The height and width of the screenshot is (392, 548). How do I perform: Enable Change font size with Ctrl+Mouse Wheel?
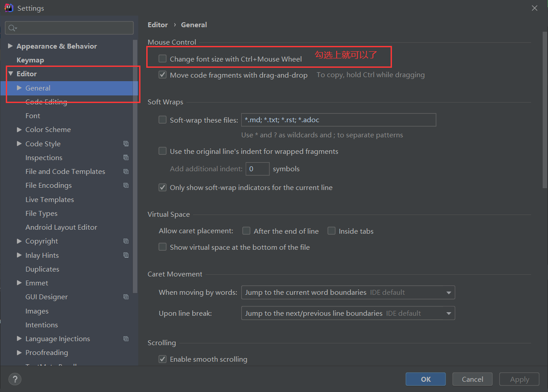pos(163,58)
